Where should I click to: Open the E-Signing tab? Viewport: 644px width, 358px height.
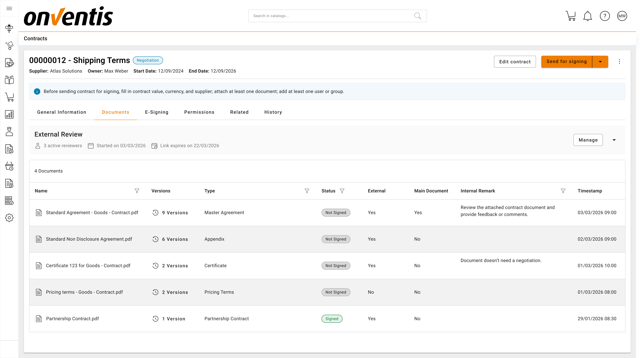157,112
